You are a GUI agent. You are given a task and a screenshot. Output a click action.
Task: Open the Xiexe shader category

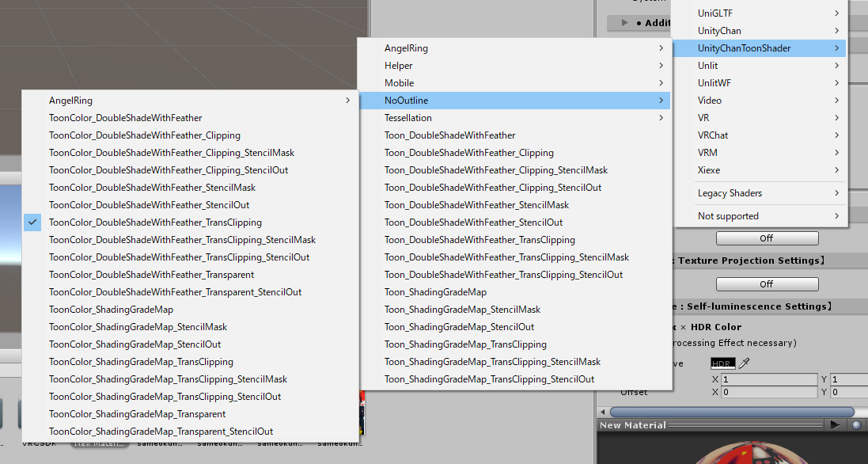point(760,170)
